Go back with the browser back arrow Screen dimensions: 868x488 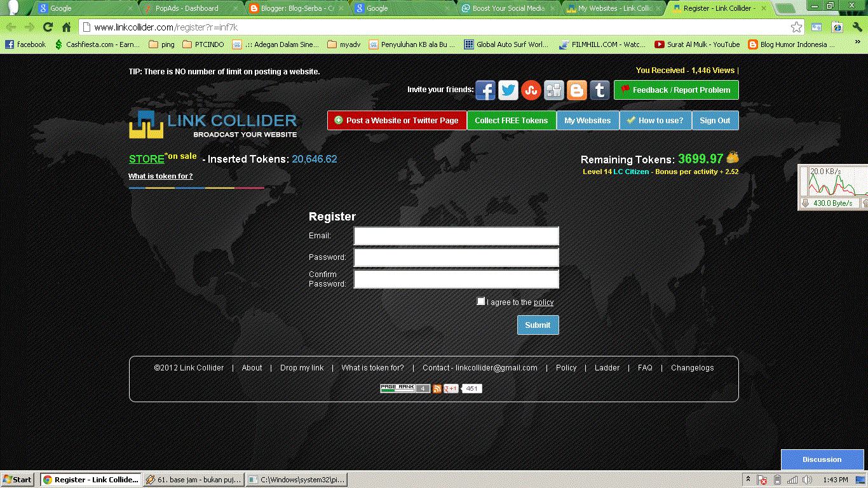[x=11, y=27]
